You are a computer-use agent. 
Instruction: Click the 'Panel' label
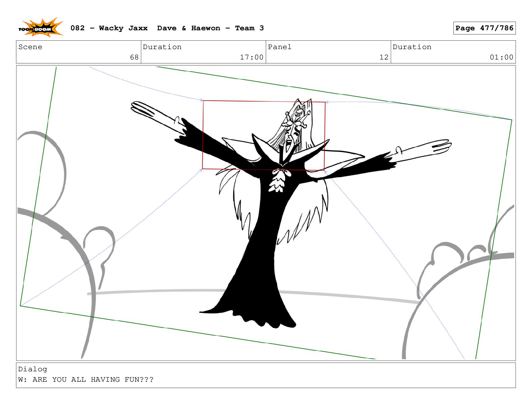point(280,47)
